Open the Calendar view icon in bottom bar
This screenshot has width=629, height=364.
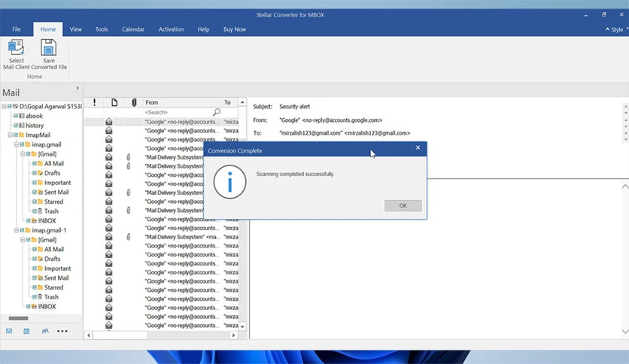click(x=26, y=331)
